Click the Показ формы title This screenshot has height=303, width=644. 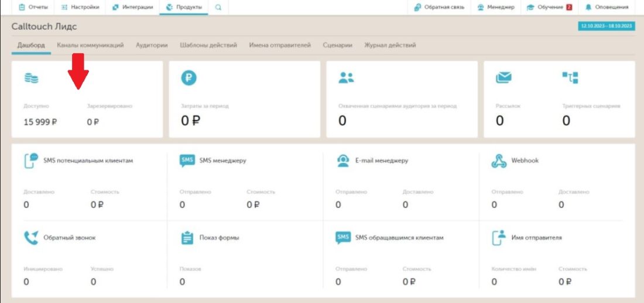pyautogui.click(x=220, y=238)
